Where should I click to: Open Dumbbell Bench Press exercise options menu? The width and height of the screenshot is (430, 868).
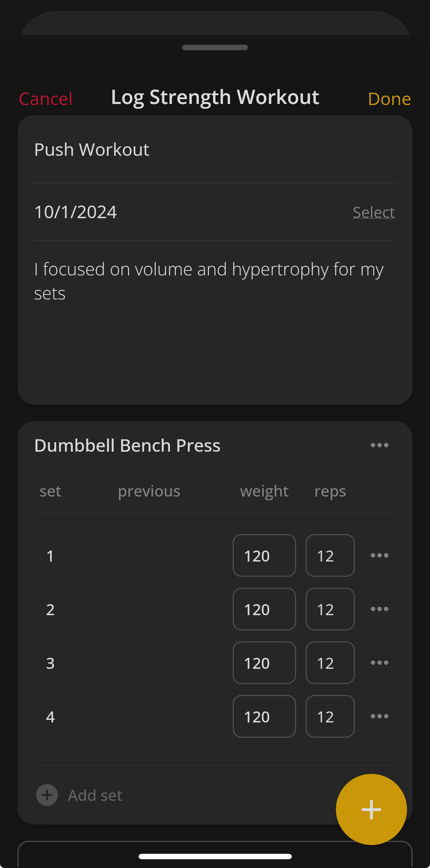pos(379,445)
